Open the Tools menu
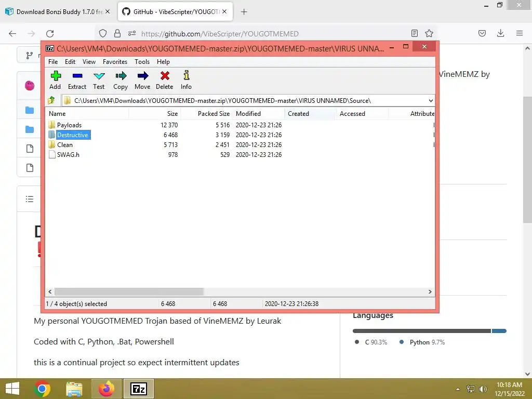Image resolution: width=532 pixels, height=399 pixels. (x=142, y=62)
